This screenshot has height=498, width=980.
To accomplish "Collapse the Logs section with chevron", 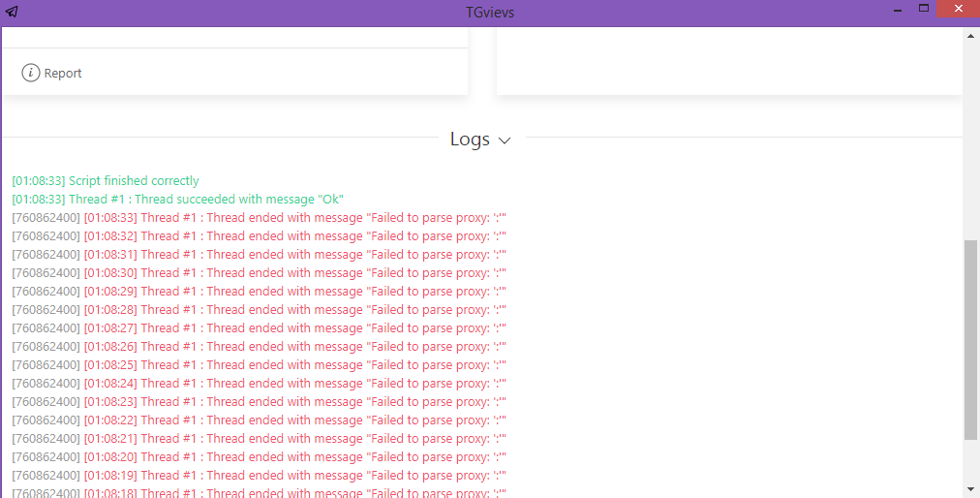I will pyautogui.click(x=505, y=140).
